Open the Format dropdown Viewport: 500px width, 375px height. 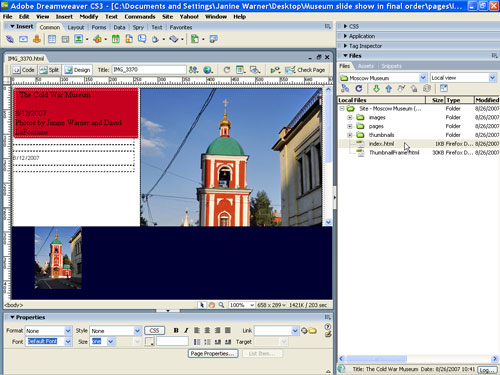click(68, 331)
